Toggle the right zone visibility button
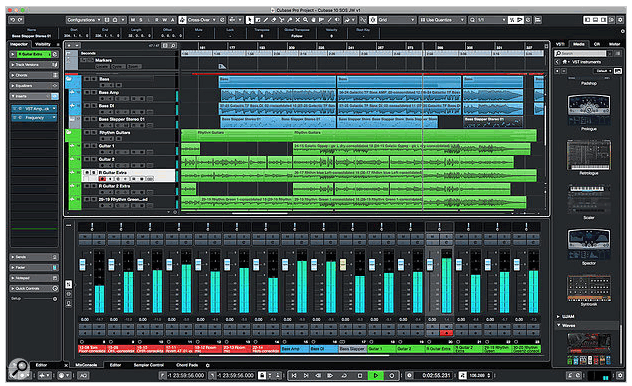This screenshot has width=632, height=386. [603, 19]
